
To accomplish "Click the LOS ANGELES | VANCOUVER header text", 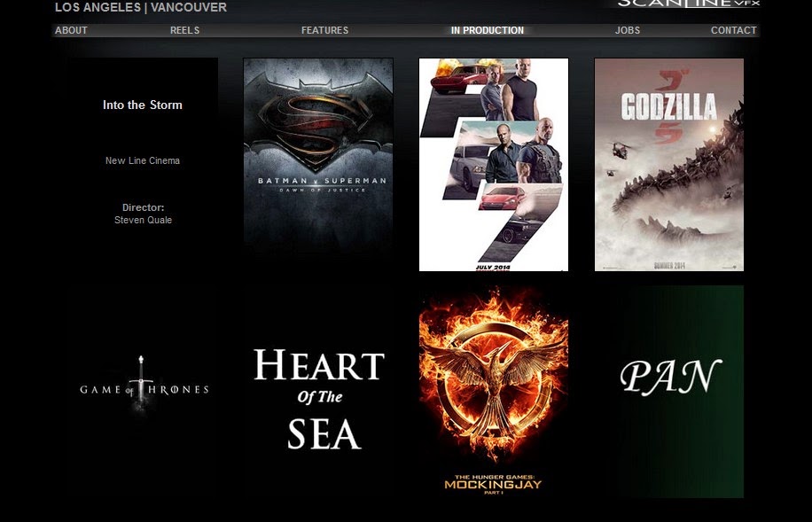I will (141, 7).
